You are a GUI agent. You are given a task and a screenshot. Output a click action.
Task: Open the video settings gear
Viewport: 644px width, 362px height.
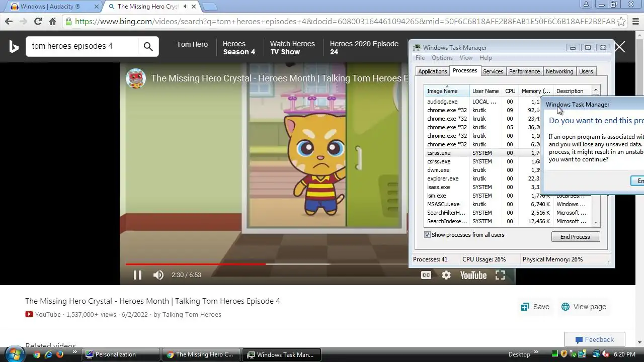pos(446,275)
